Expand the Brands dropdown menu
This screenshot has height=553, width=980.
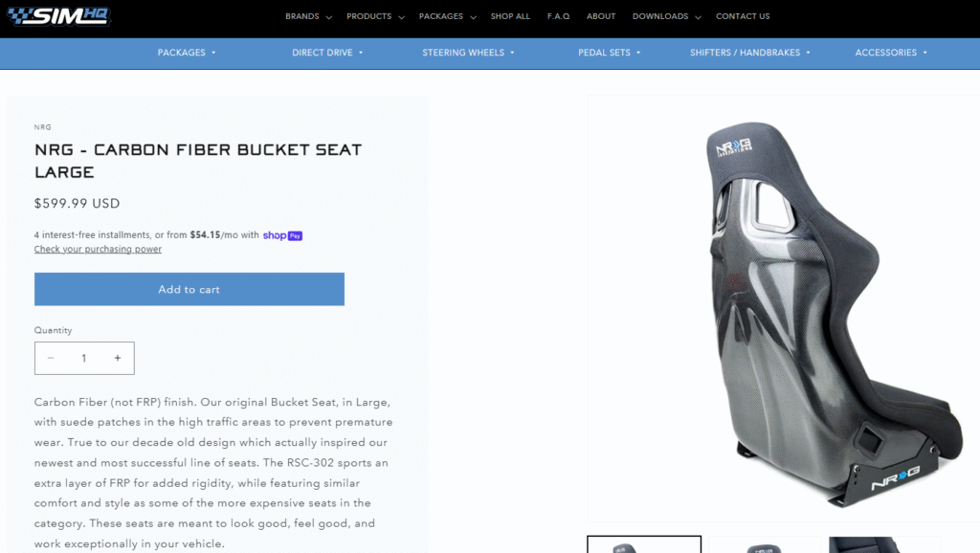(x=308, y=16)
